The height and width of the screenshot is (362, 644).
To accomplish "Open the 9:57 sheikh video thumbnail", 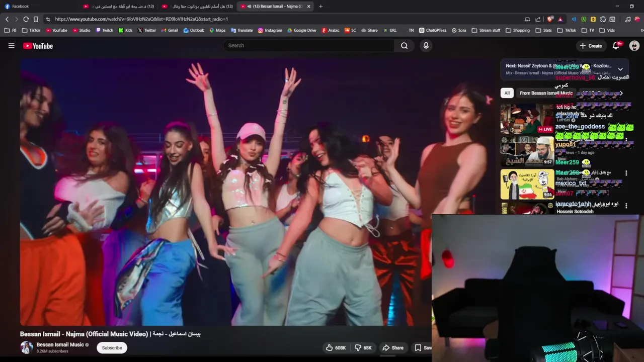I will (527, 152).
